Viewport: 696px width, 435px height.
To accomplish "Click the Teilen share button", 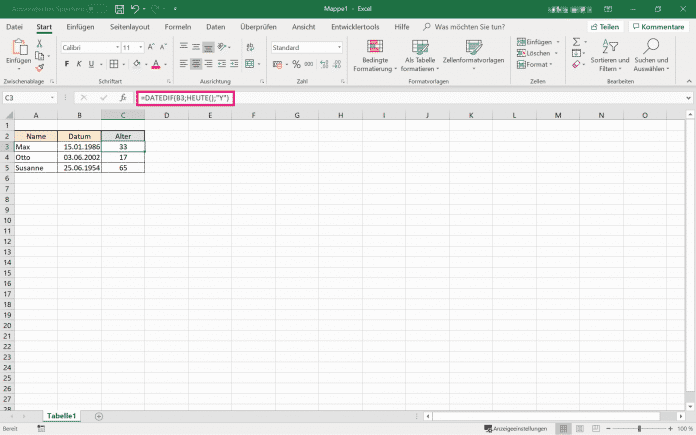I will point(604,27).
